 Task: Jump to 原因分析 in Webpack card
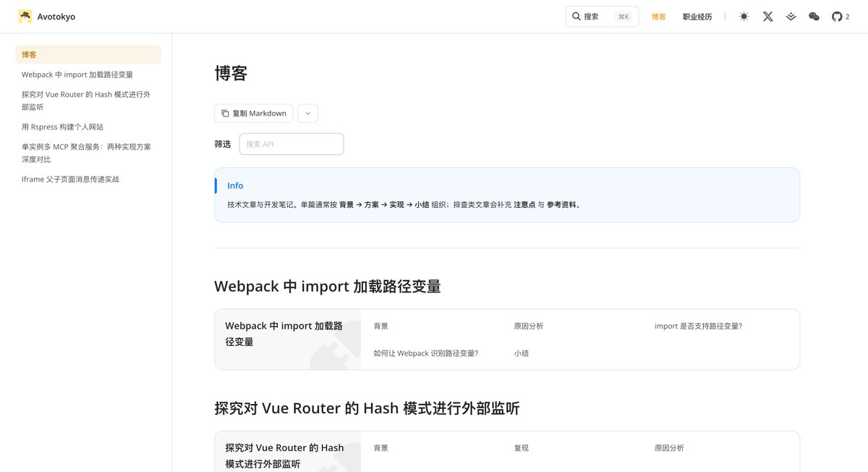pyautogui.click(x=529, y=326)
